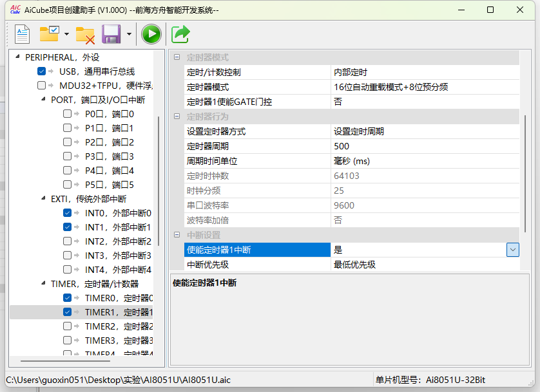Click the green run/generate button

pyautogui.click(x=151, y=34)
